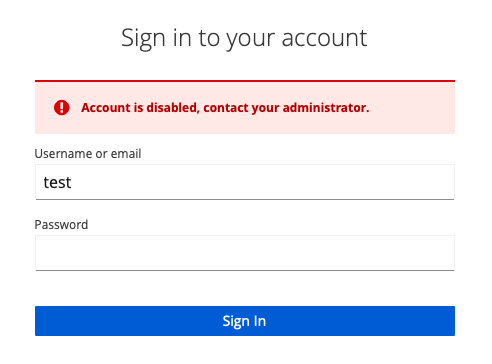Click the words "Sign in" in the title
This screenshot has height=364, width=492.
click(x=156, y=39)
